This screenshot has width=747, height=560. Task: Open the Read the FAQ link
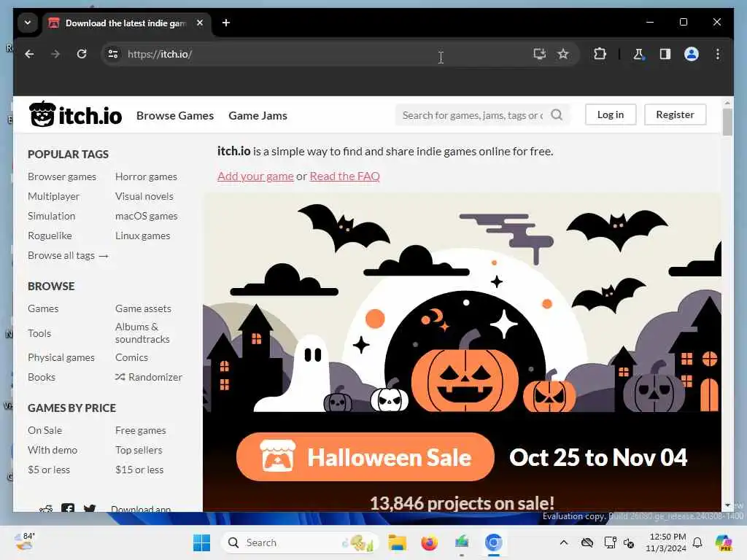point(344,176)
